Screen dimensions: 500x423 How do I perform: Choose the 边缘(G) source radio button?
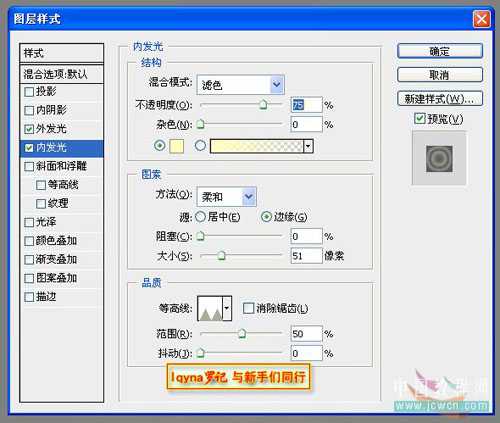[x=266, y=217]
